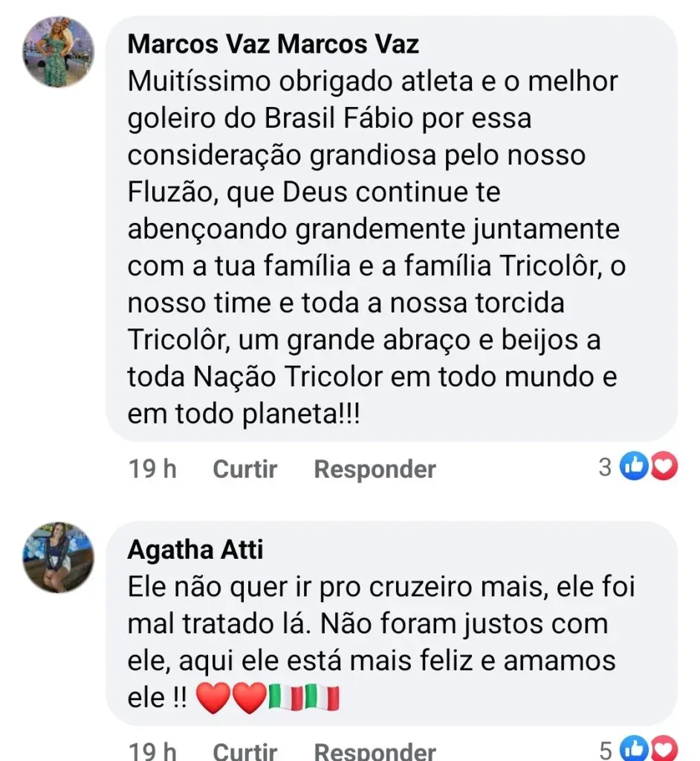Image resolution: width=700 pixels, height=761 pixels.
Task: Click the first red heart emoji in Agatha's comment
Action: (x=212, y=697)
